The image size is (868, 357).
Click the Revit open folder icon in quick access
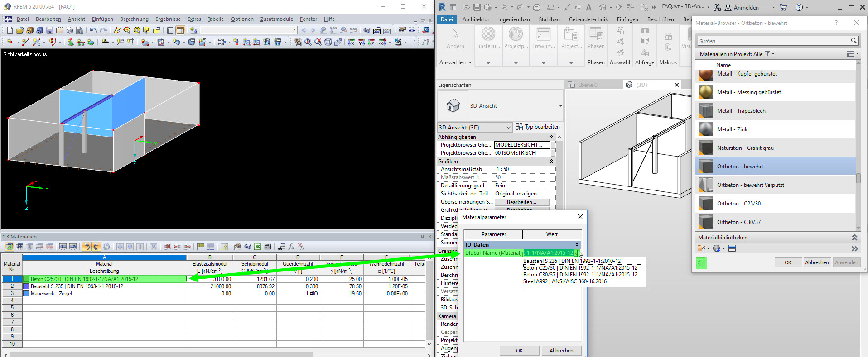click(466, 7)
